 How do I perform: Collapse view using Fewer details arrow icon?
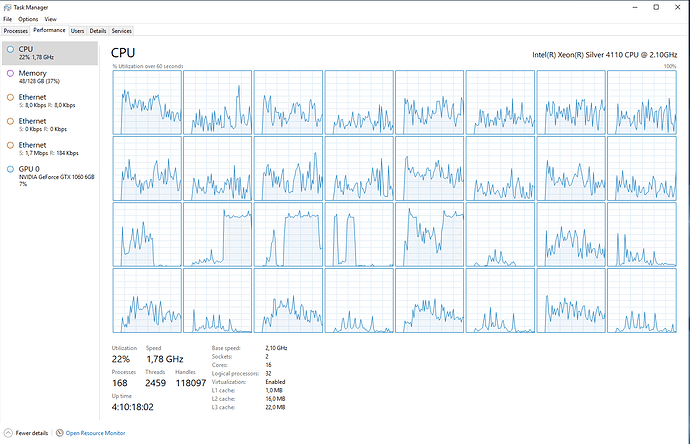(9, 433)
